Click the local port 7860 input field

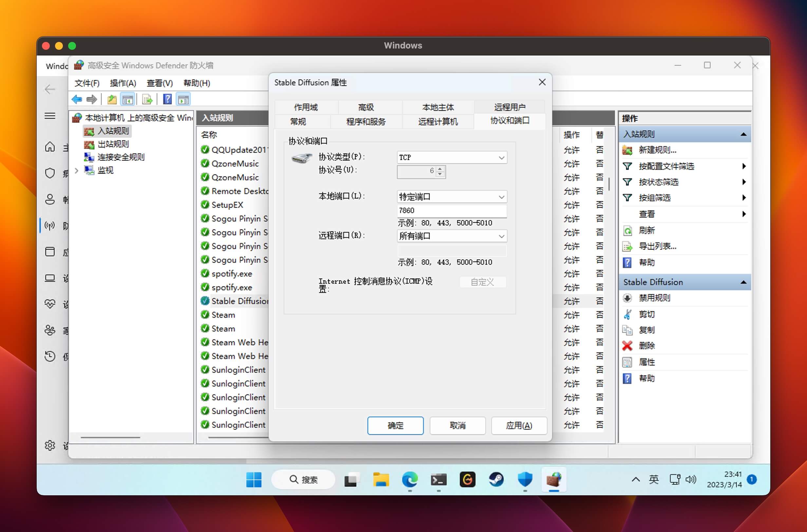[452, 210]
